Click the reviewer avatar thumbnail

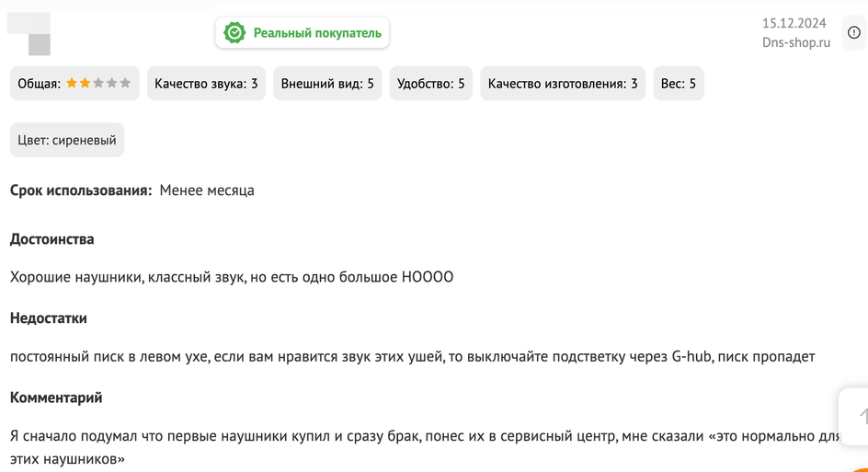pos(29,34)
